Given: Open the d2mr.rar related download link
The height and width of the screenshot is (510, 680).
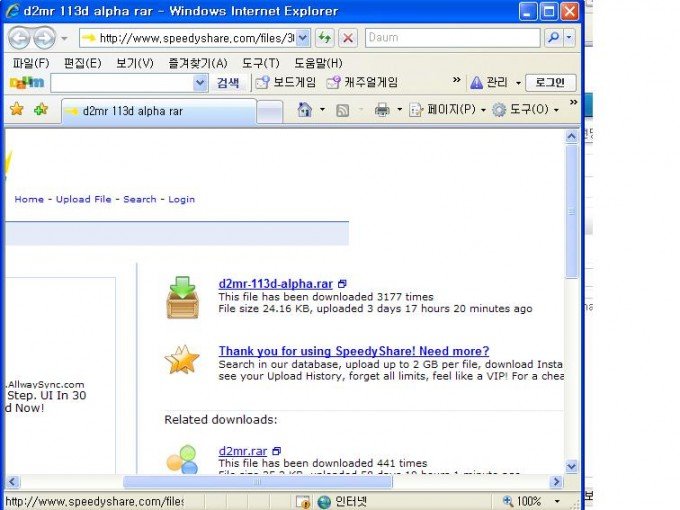Looking at the screenshot, I should click(x=243, y=451).
